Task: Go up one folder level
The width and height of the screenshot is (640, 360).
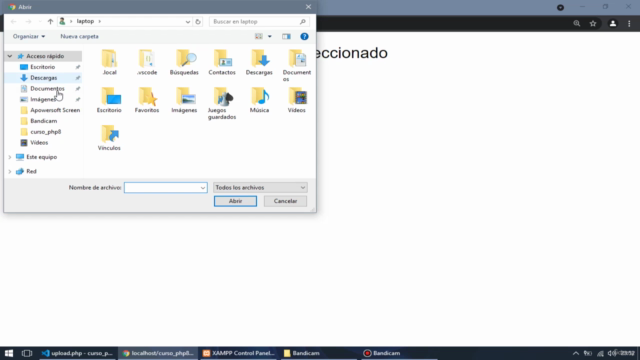Action: point(50,21)
